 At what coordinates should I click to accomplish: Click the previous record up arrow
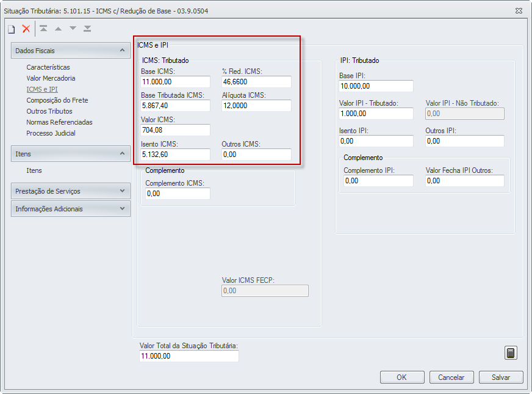pyautogui.click(x=58, y=29)
